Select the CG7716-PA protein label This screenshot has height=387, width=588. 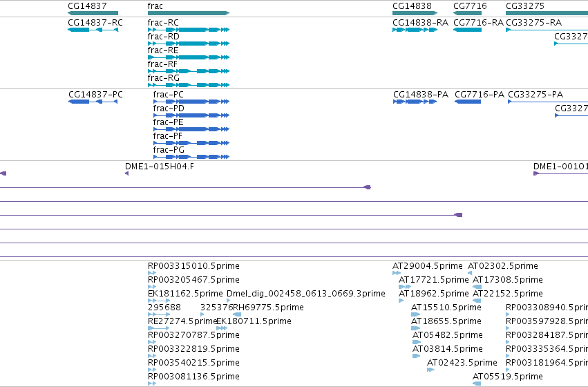click(x=480, y=95)
